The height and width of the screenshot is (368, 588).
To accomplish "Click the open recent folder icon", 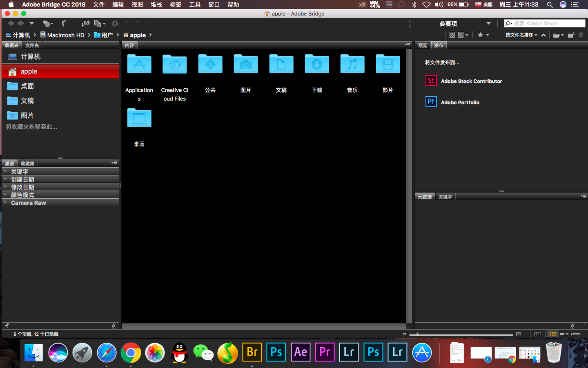I will click(557, 35).
